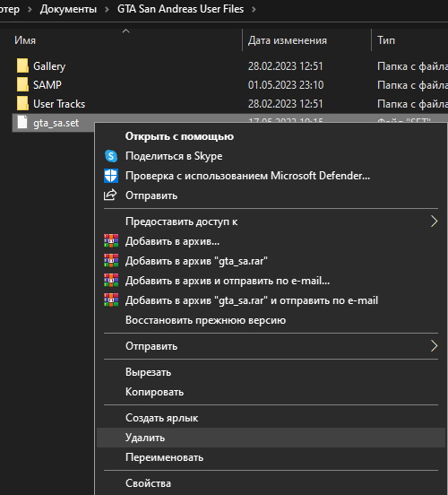448x495 pixels.
Task: Click GTA San Andreas User Files breadcrumb
Action: [180, 9]
